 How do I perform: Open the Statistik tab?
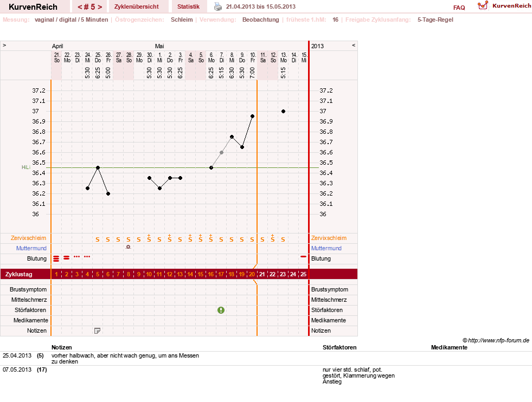188,7
